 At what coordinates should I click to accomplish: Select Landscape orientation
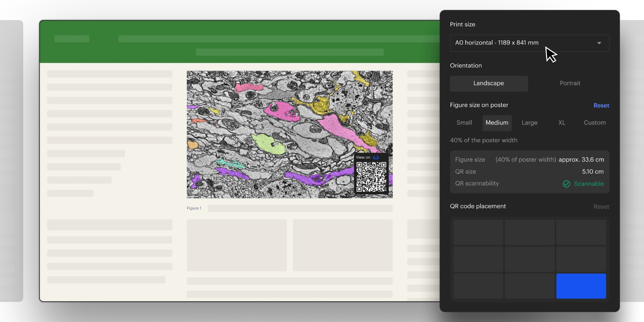[x=489, y=83]
